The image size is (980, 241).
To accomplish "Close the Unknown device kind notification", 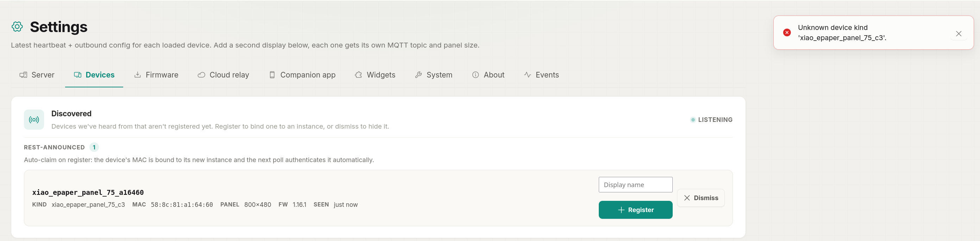I will pos(958,33).
